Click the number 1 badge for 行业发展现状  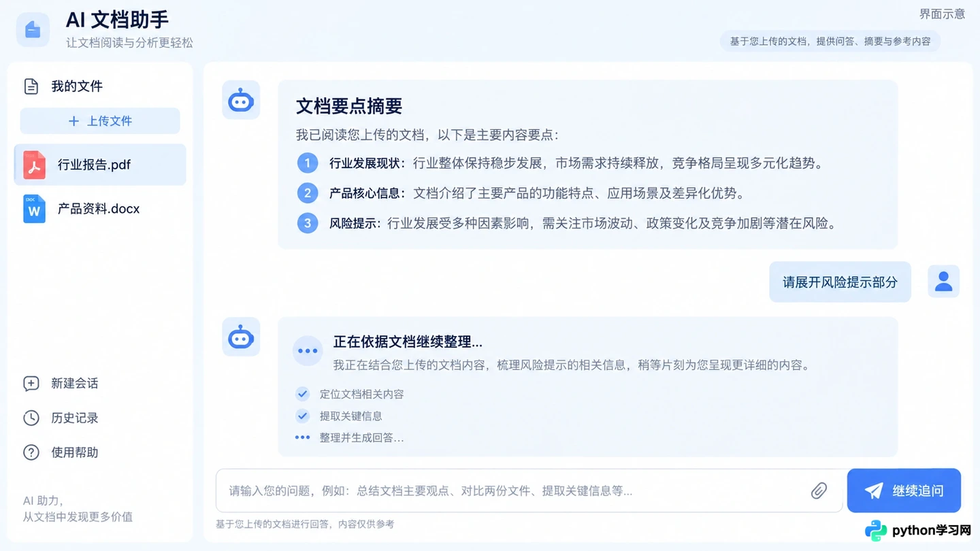pyautogui.click(x=308, y=163)
